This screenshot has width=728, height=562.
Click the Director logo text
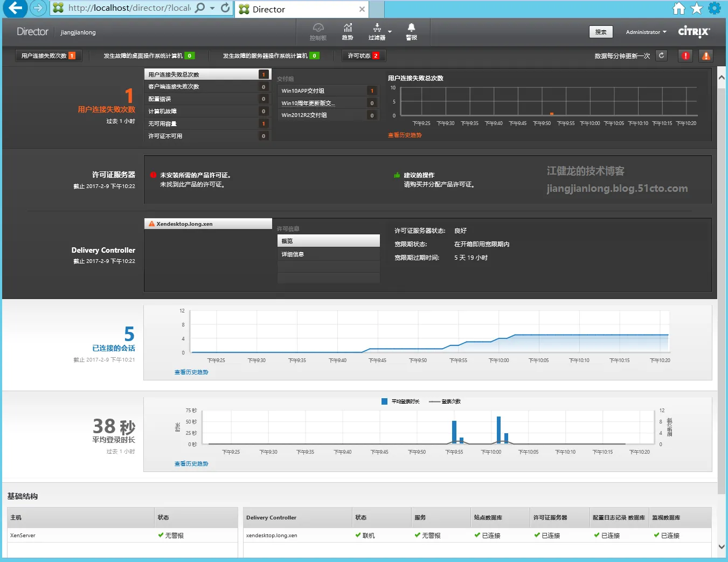[32, 32]
